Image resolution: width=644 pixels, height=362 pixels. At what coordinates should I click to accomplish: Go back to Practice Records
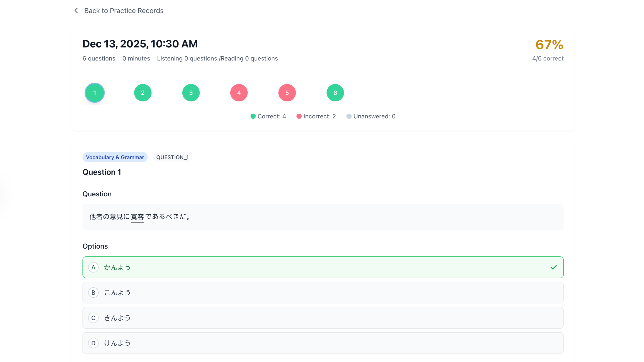(124, 10)
